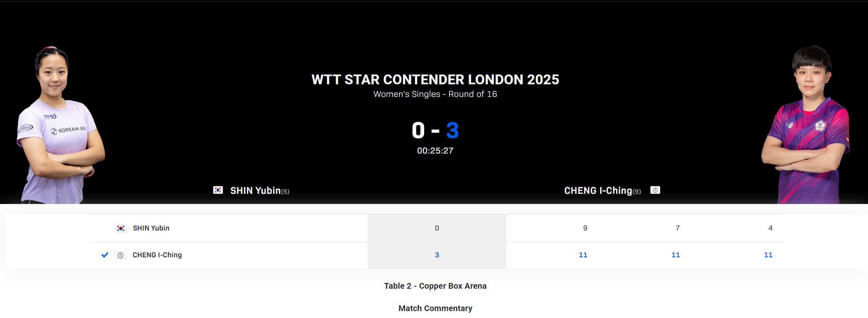Select the header name SHIN Yubin
Image resolution: width=868 pixels, height=318 pixels.
(256, 191)
